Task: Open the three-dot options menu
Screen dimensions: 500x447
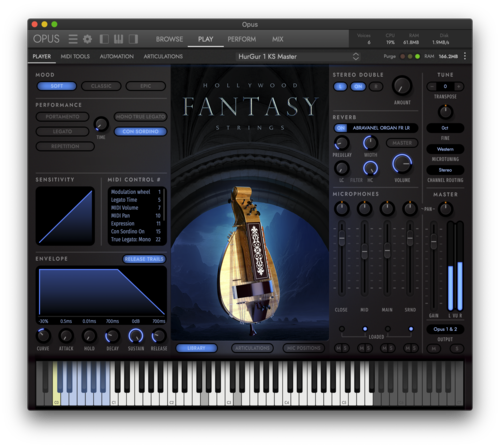Action: (465, 56)
